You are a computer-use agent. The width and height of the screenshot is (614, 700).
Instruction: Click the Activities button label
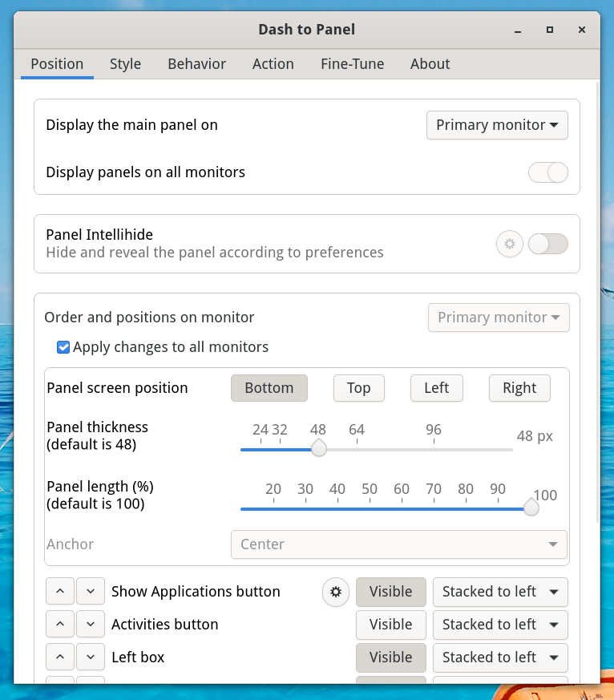[x=165, y=625]
